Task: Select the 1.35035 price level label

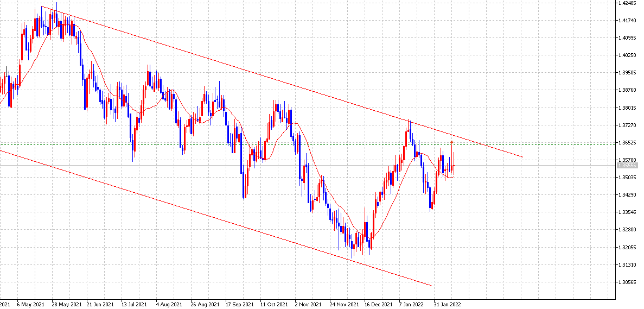Action: coord(628,178)
